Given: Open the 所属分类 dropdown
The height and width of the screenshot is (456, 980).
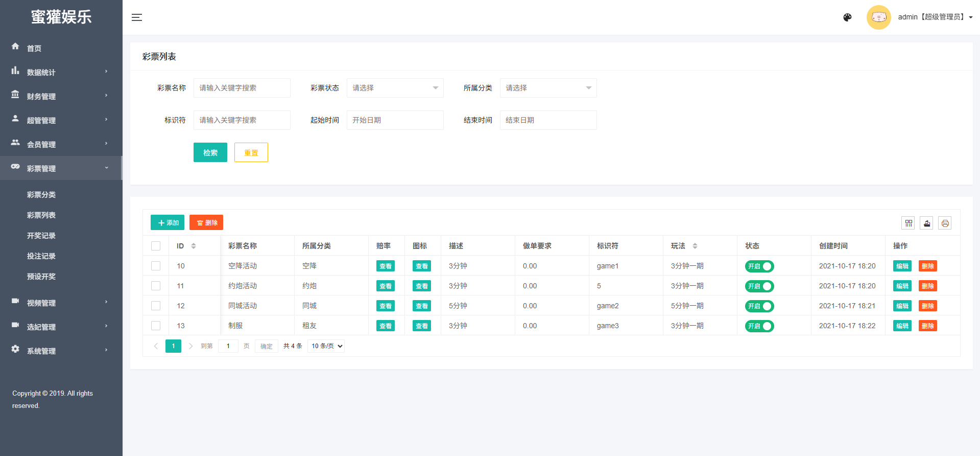Looking at the screenshot, I should (548, 88).
